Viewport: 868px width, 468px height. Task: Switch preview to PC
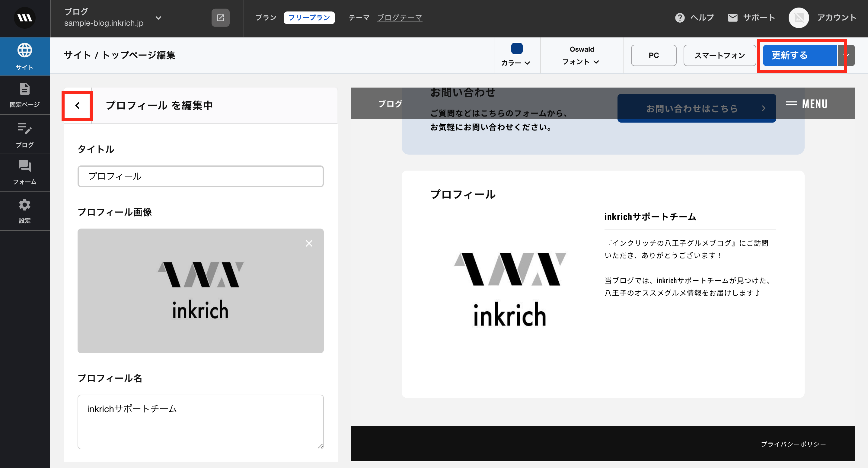(653, 55)
